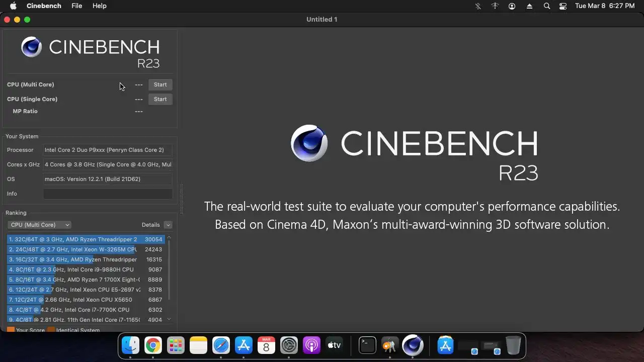
Task: Click the Details label in Ranking
Action: click(x=150, y=225)
